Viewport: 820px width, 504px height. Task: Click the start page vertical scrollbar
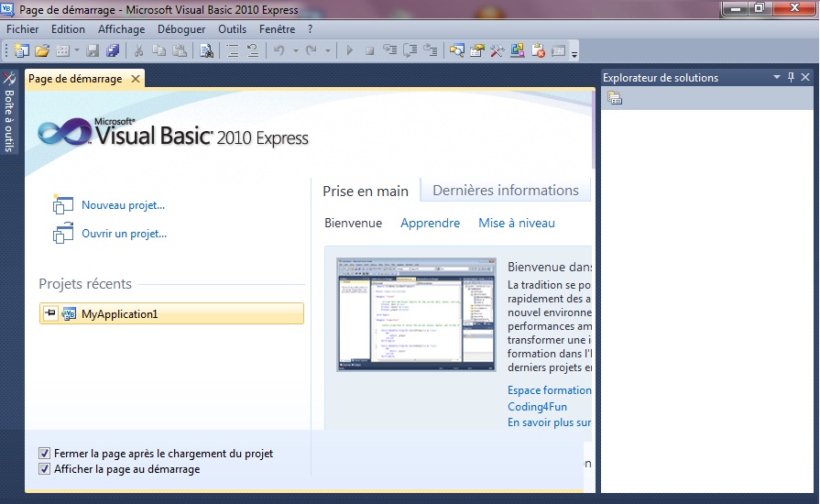tap(593, 131)
